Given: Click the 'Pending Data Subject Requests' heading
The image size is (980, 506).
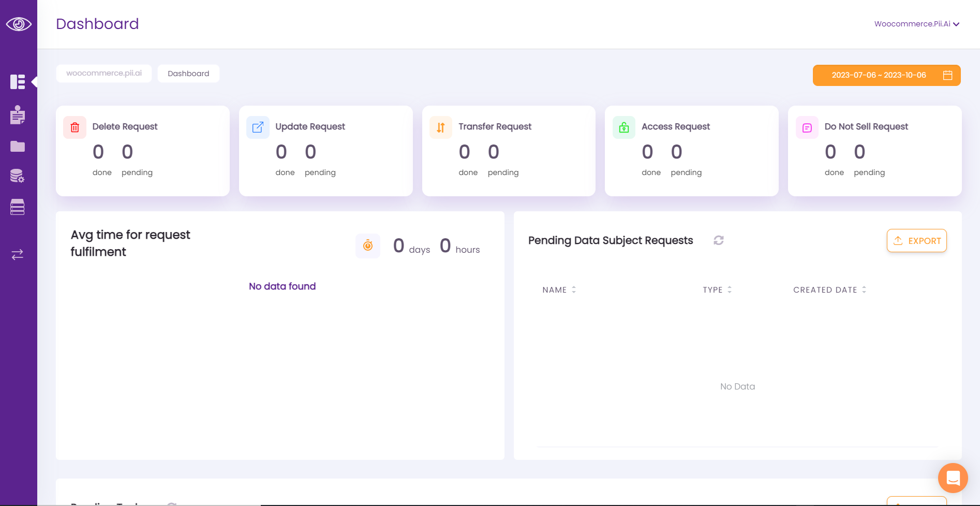Looking at the screenshot, I should (611, 240).
